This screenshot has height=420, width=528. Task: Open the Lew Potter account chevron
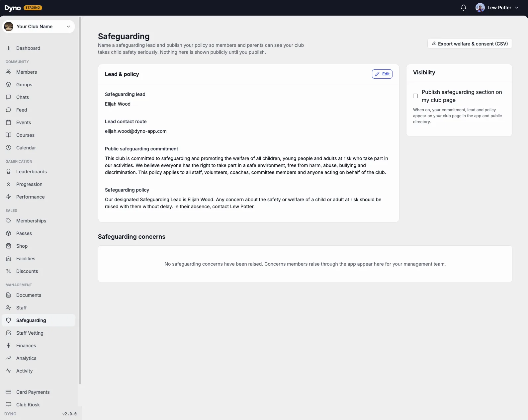(517, 8)
